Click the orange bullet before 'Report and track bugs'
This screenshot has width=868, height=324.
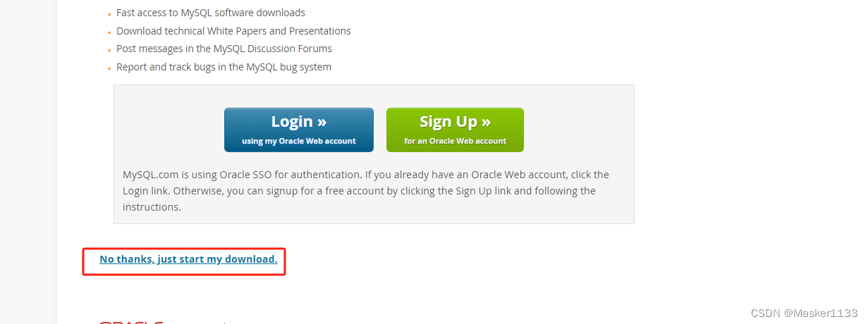point(109,68)
